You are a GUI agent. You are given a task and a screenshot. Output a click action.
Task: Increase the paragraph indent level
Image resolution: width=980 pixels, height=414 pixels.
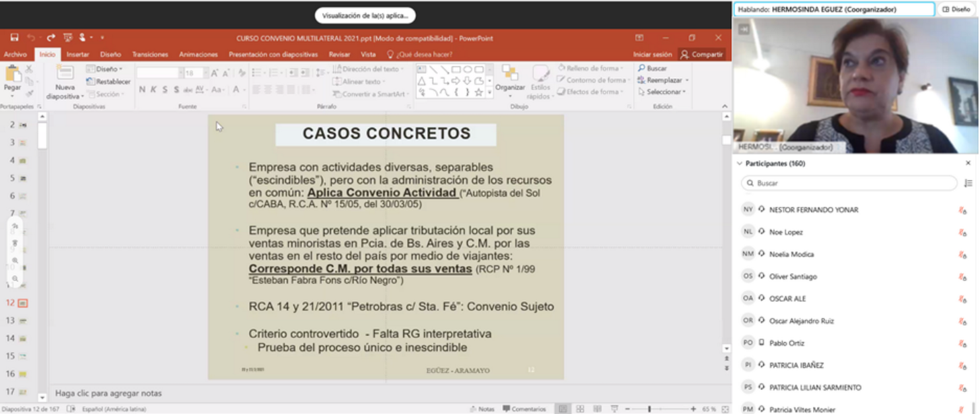point(305,73)
